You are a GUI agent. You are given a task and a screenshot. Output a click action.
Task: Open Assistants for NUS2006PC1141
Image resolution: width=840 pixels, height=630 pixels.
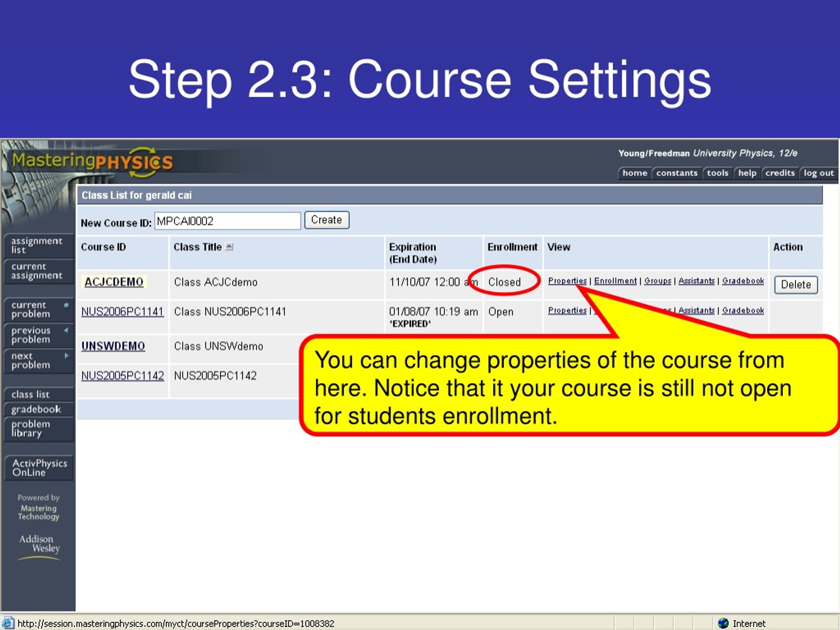pyautogui.click(x=697, y=310)
